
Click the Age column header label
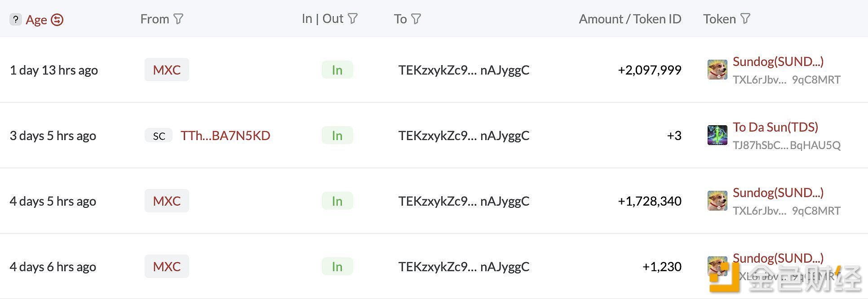(36, 20)
